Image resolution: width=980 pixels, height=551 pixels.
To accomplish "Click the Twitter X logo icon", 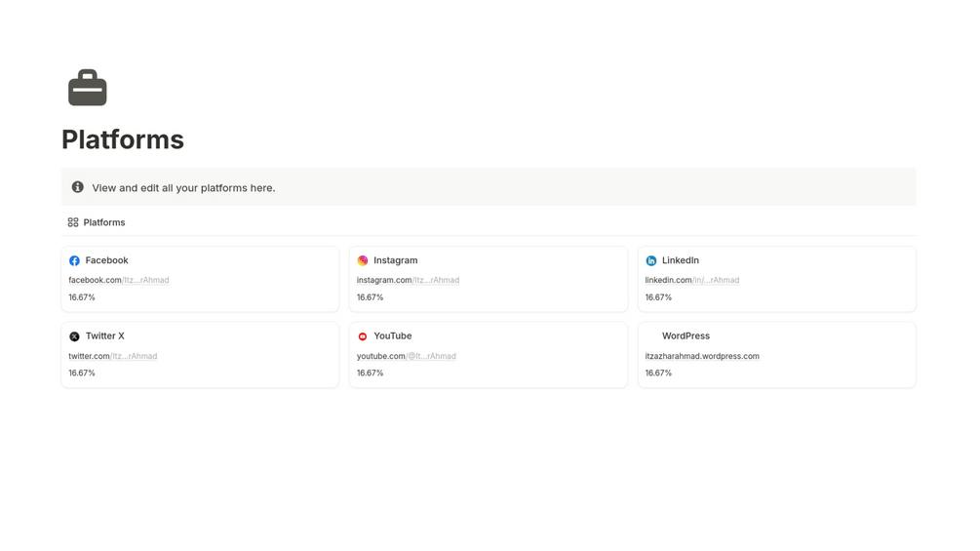I will [x=74, y=336].
